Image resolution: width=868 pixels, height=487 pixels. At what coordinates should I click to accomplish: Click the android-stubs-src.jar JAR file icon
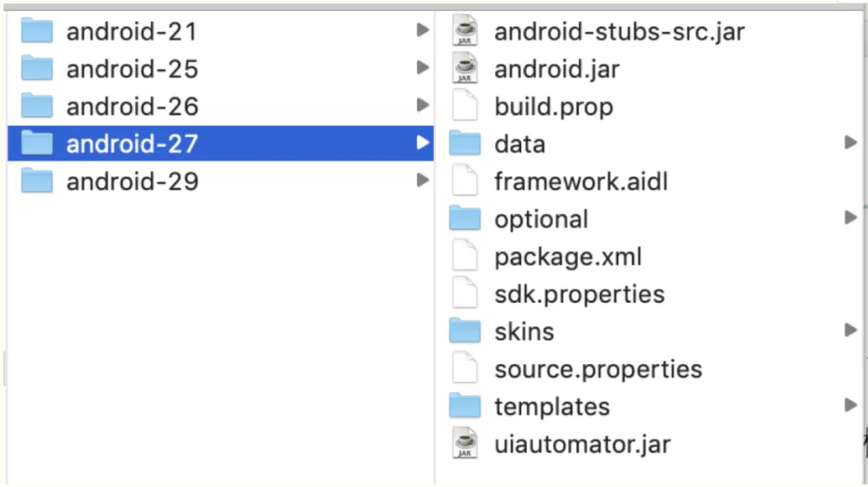click(x=464, y=31)
